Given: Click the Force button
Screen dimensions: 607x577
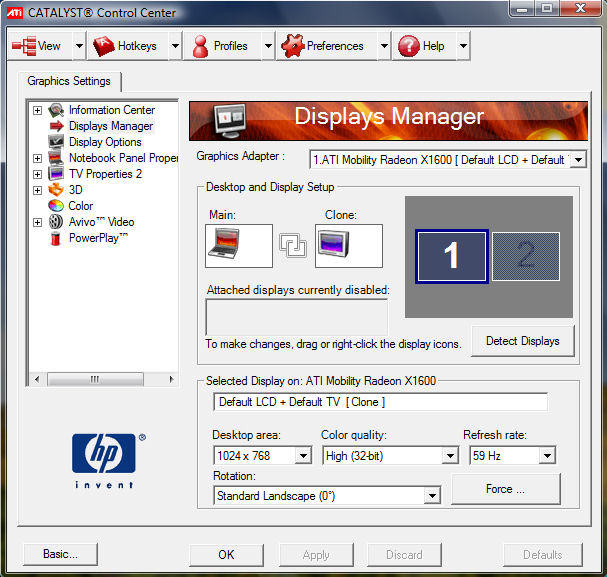Looking at the screenshot, I should tap(505, 489).
